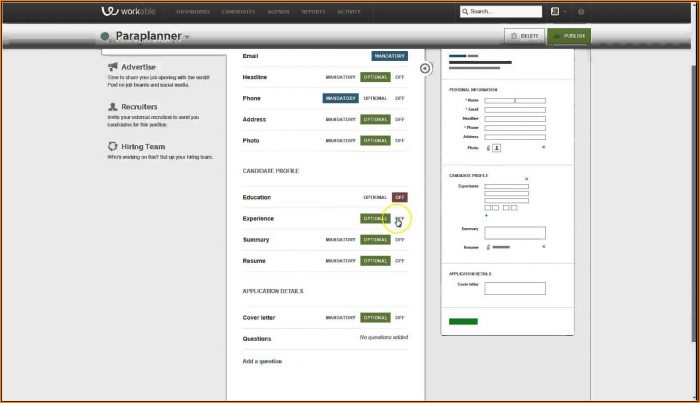This screenshot has height=403, width=700.
Task: Click the Add a question link
Action: 262,361
